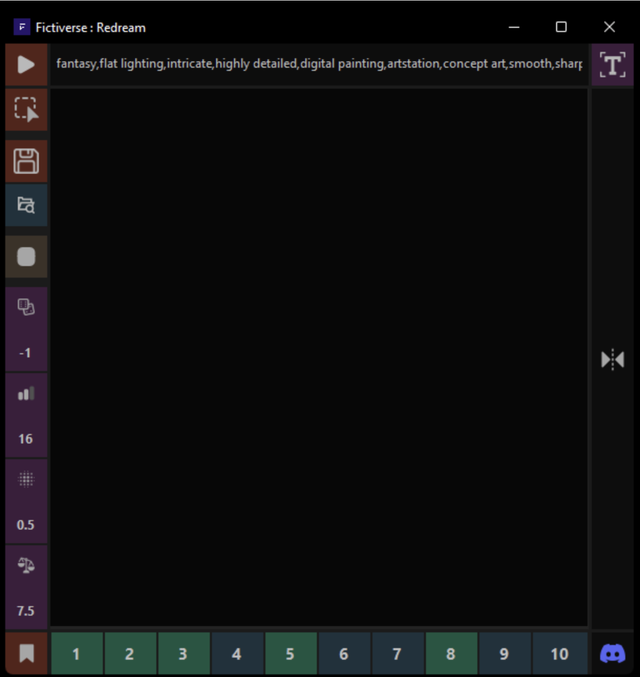Click the balance scale guidance icon
This screenshot has width=640, height=677.
point(26,565)
